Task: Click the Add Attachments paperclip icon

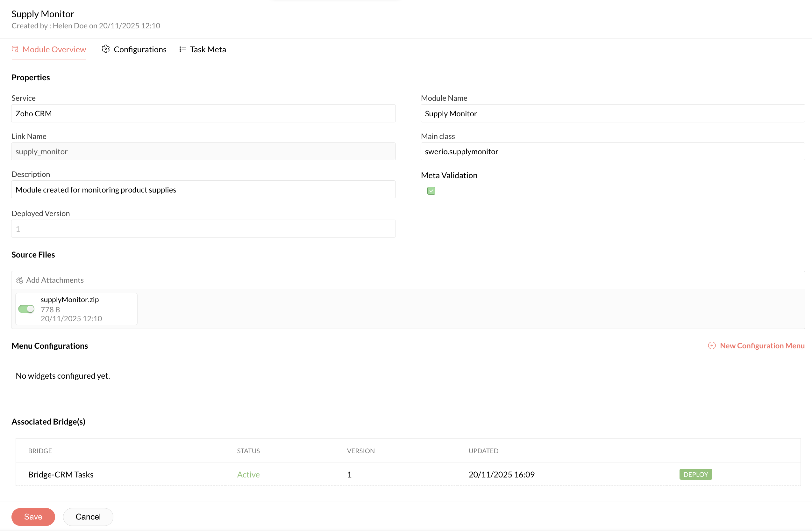Action: click(x=19, y=280)
